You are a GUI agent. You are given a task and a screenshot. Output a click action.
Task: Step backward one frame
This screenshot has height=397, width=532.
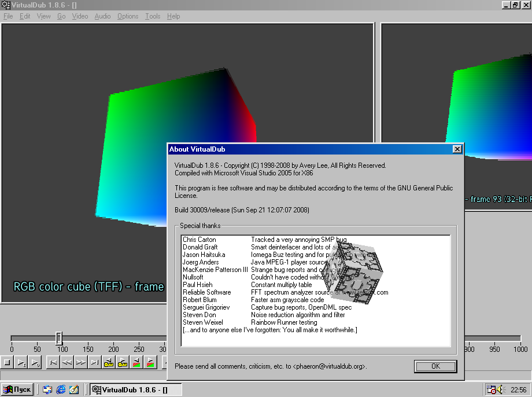tap(66, 363)
